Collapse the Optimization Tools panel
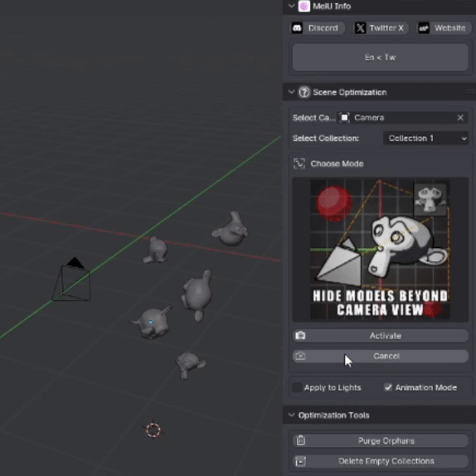This screenshot has height=476, width=476. (291, 415)
